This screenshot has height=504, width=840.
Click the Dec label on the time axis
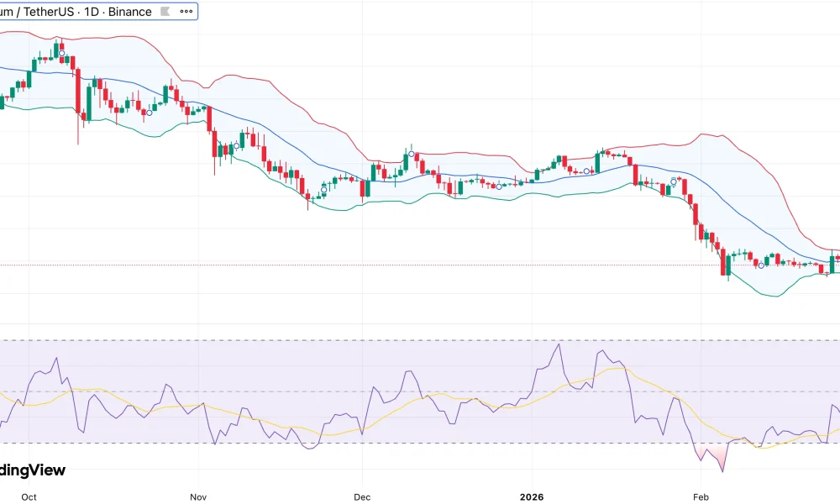click(361, 496)
